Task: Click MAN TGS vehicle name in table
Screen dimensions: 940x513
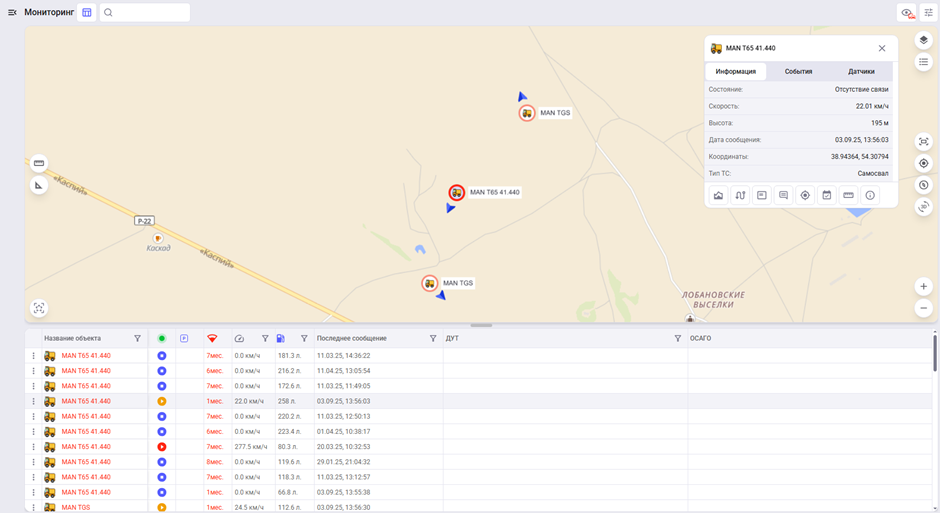Action: pyautogui.click(x=76, y=508)
